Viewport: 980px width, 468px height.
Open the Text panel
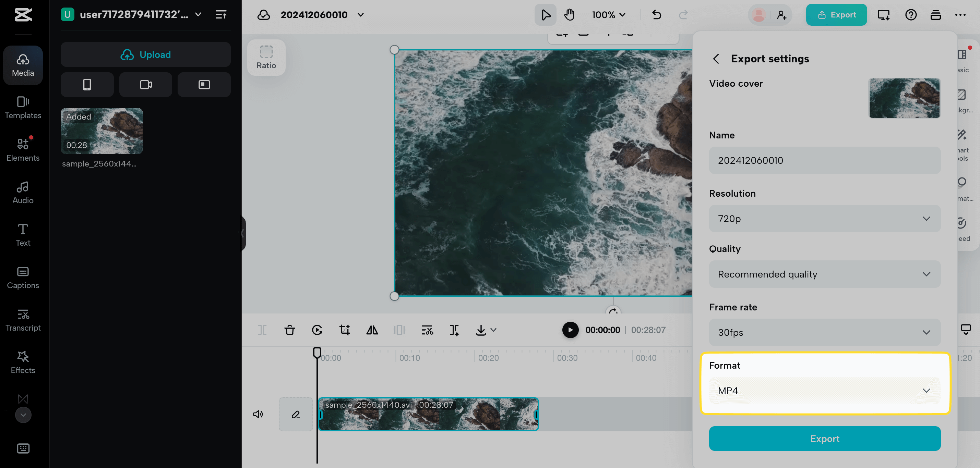[23, 235]
